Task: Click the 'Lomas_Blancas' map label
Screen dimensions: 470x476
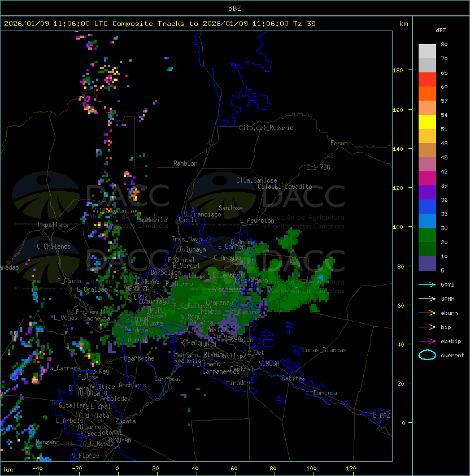Action: click(x=324, y=350)
